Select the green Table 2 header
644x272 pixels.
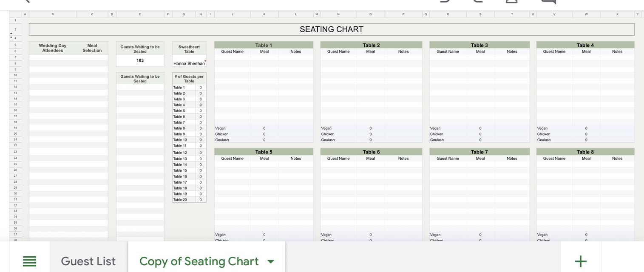click(371, 45)
